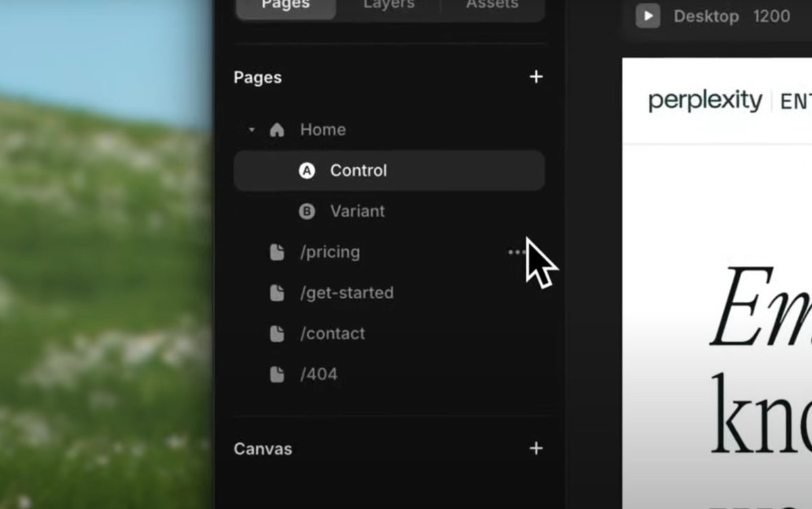Add a new page with the plus button
This screenshot has width=812, height=509.
536,76
